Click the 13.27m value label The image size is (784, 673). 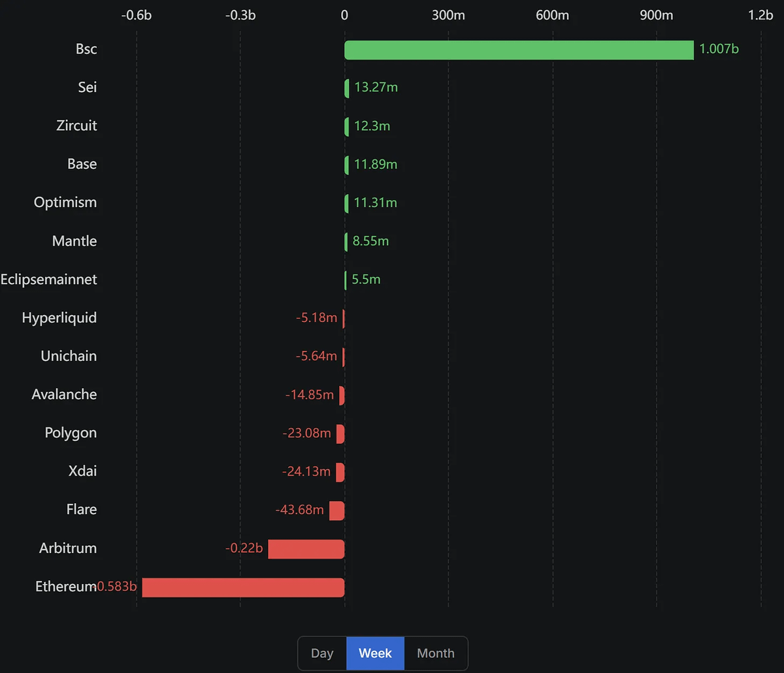point(376,87)
